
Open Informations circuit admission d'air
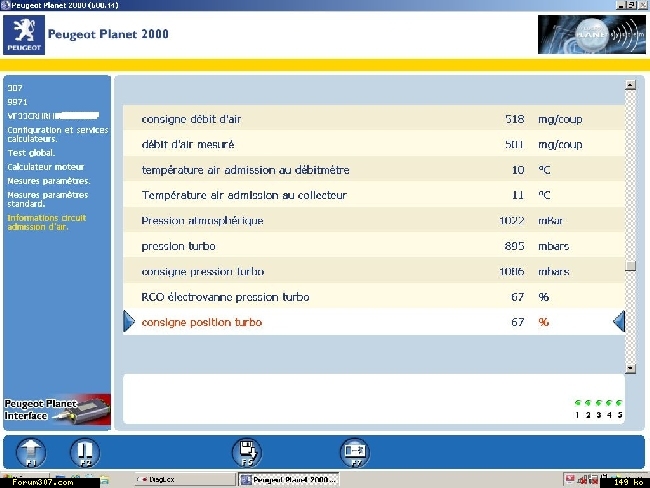[x=46, y=222]
